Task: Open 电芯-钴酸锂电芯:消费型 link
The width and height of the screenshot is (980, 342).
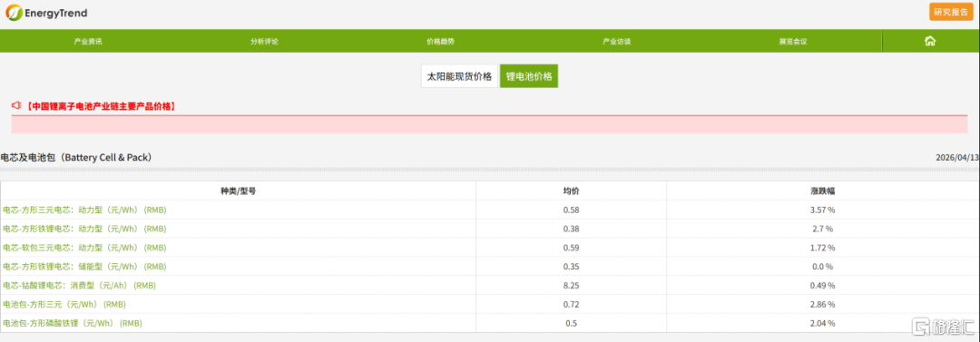Action: coord(79,285)
